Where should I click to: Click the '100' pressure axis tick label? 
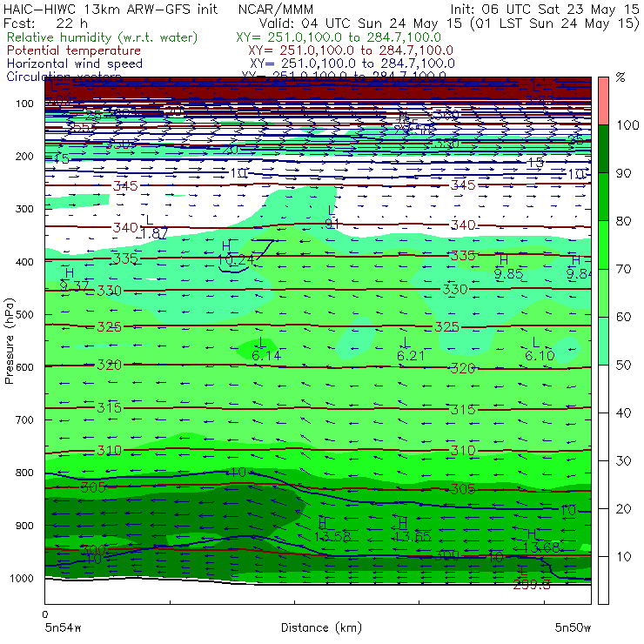click(24, 104)
